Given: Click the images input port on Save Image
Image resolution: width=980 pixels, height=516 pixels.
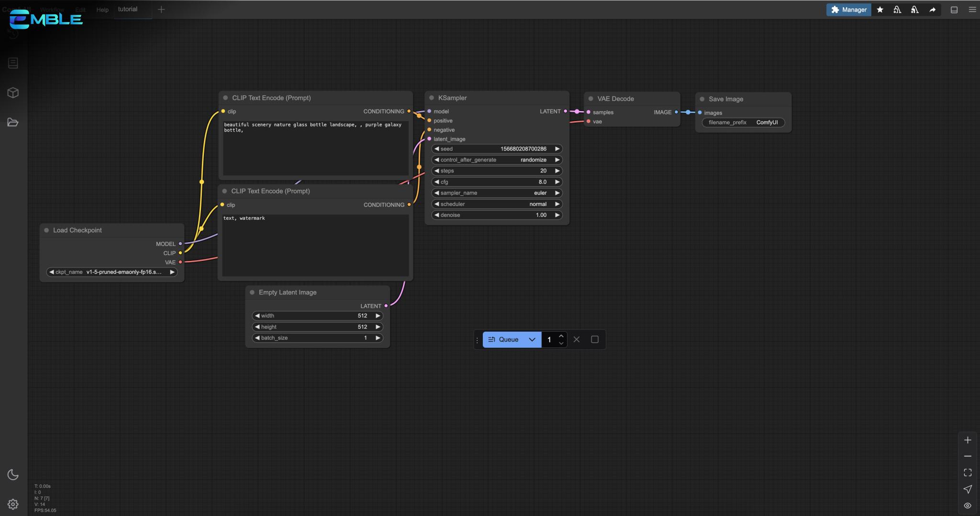Looking at the screenshot, I should pyautogui.click(x=700, y=112).
